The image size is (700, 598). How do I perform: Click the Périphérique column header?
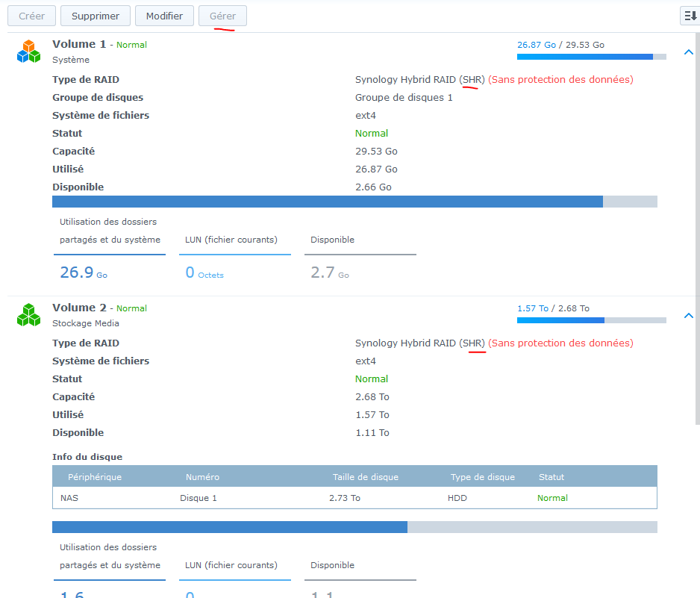click(x=95, y=477)
